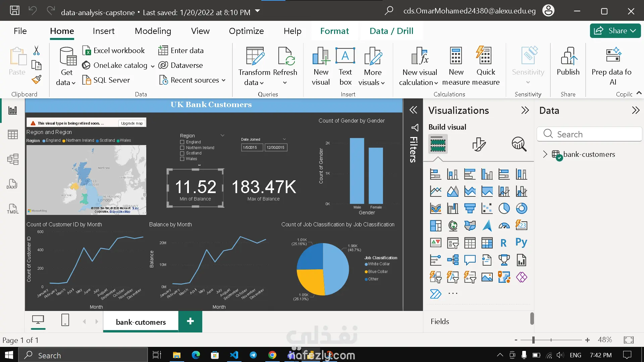Expand the Filters pane
The image size is (644, 362).
coord(413,110)
